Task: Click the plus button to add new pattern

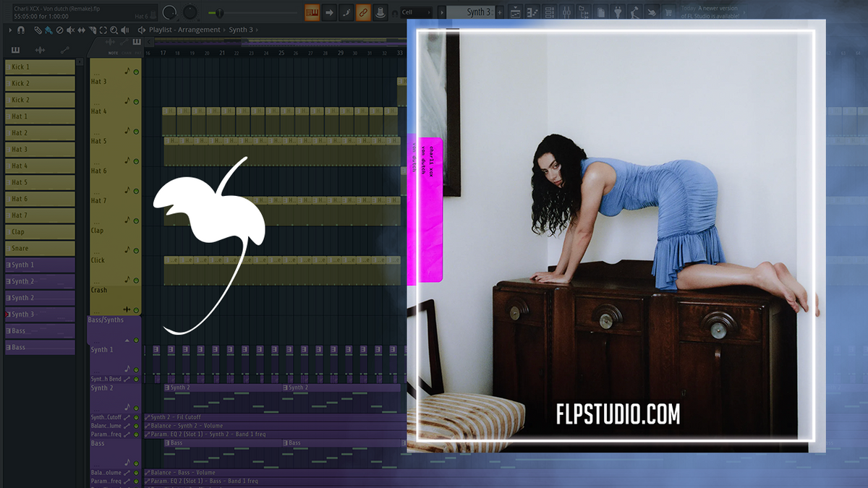Action: click(499, 12)
